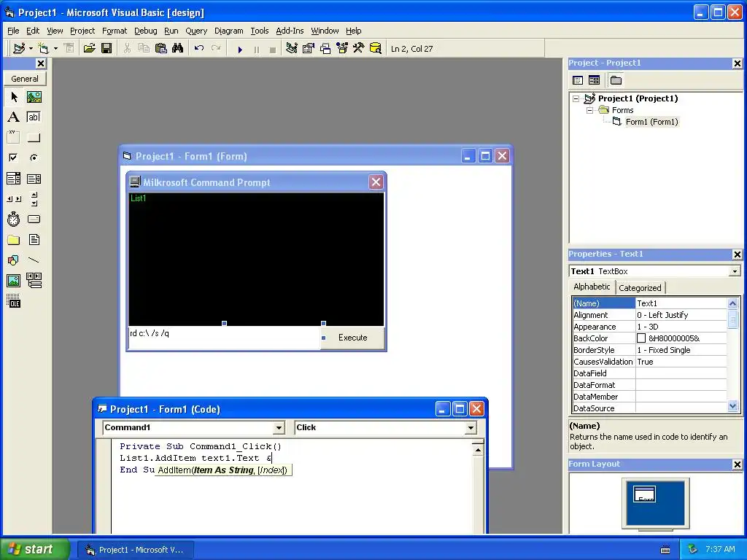Open Add Project dropdown arrow in toolbar
This screenshot has width=747, height=560.
31,49
